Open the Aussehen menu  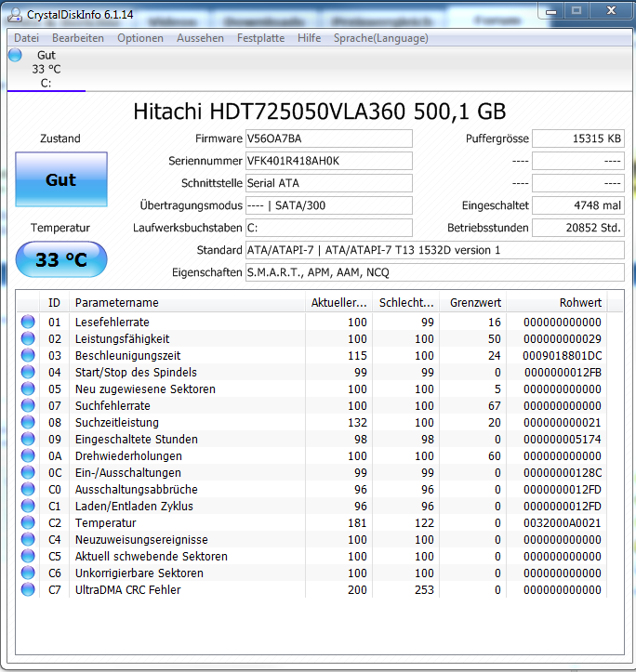point(200,38)
